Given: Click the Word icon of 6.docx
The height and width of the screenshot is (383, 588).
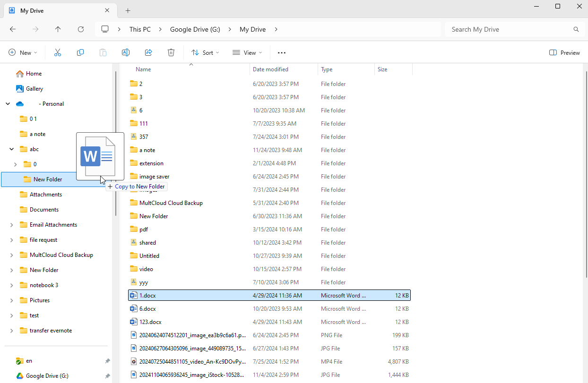Looking at the screenshot, I should click(134, 309).
